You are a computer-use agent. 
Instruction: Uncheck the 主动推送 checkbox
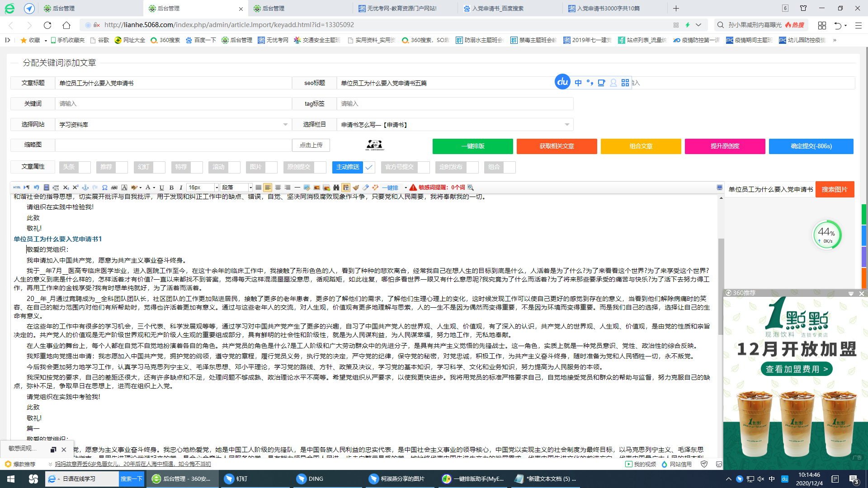tap(369, 167)
